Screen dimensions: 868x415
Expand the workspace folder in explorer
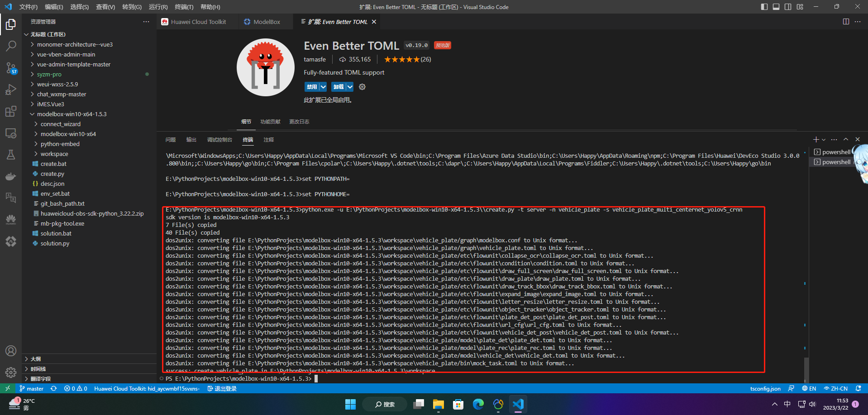click(x=54, y=154)
